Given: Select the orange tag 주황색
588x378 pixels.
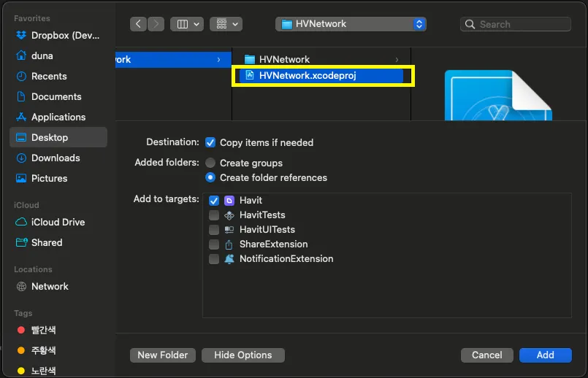Looking at the screenshot, I should click(58, 351).
